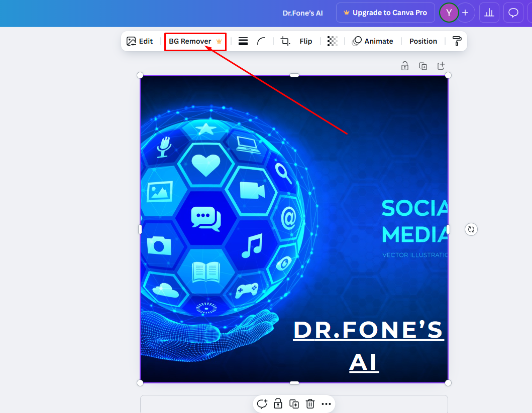532x413 pixels.
Task: Click the DR.FONE'S heading text
Action: tap(368, 330)
